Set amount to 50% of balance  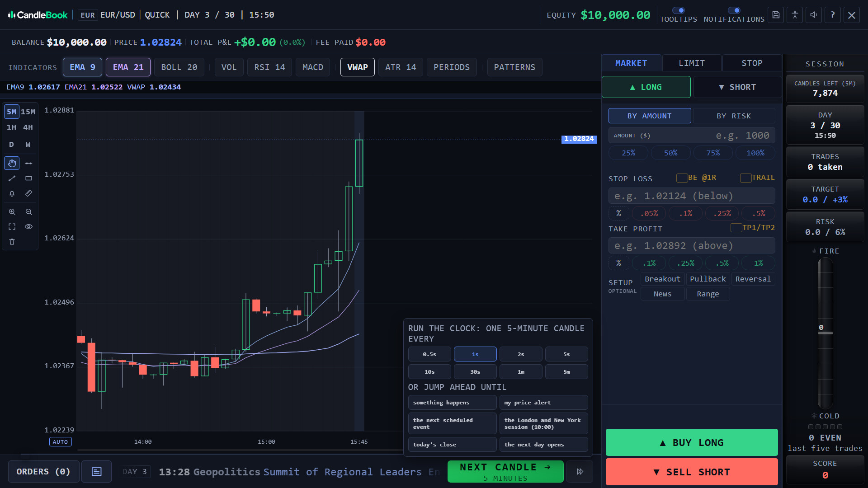point(670,153)
